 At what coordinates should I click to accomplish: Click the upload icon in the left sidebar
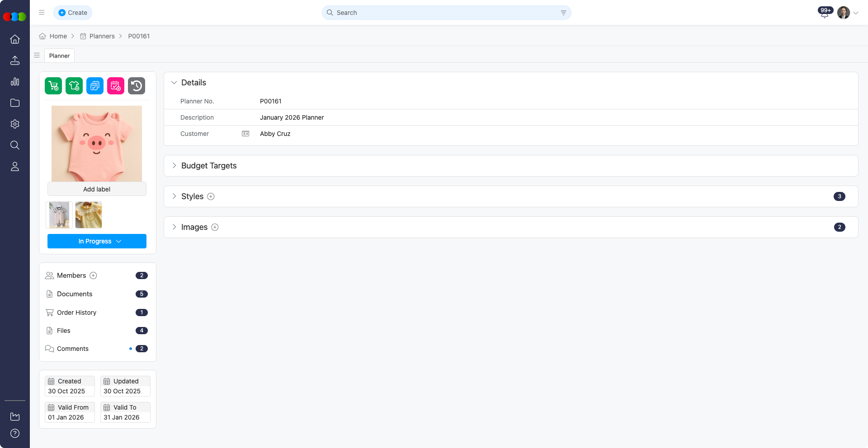click(15, 61)
